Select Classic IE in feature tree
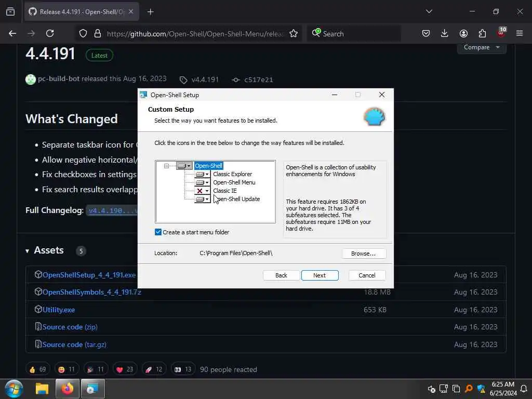The width and height of the screenshot is (532, 399). (224, 191)
